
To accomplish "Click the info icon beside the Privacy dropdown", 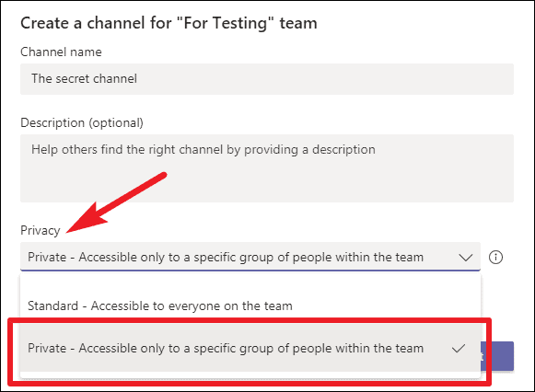I will point(495,258).
